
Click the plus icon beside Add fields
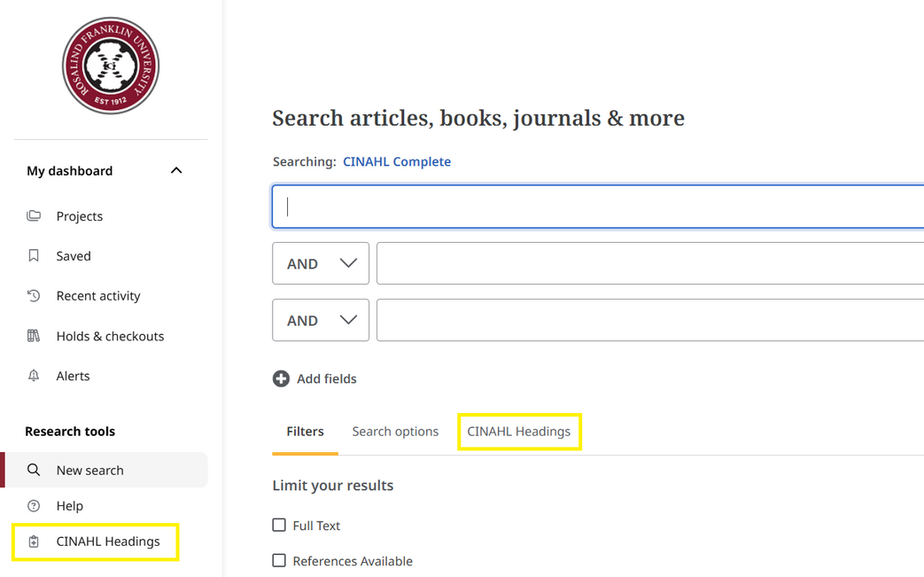pyautogui.click(x=281, y=378)
